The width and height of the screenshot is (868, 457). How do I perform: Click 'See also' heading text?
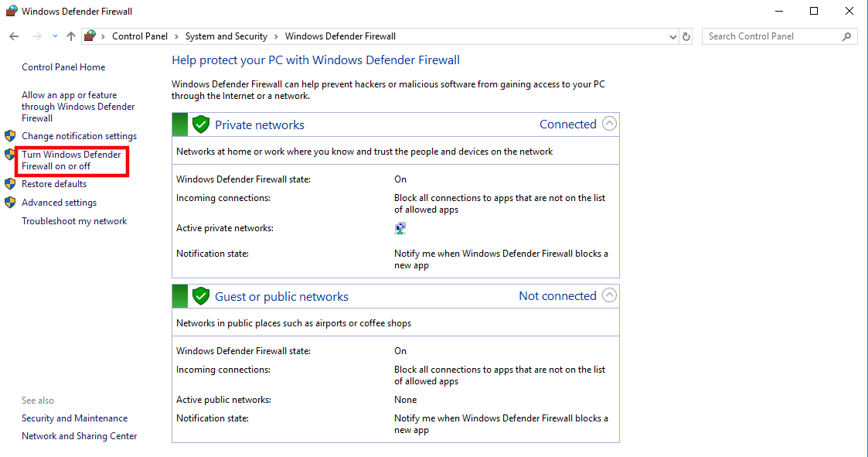pos(38,401)
